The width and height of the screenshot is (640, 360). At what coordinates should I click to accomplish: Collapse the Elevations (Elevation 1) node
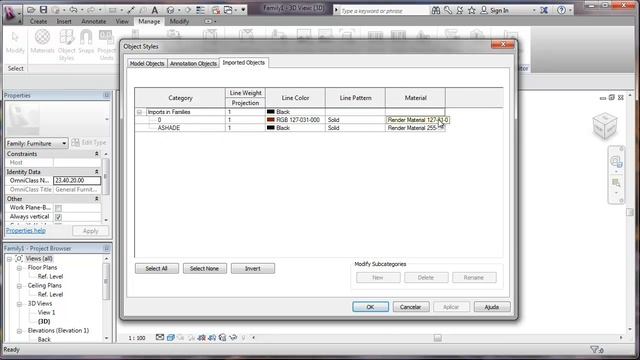coord(19,331)
